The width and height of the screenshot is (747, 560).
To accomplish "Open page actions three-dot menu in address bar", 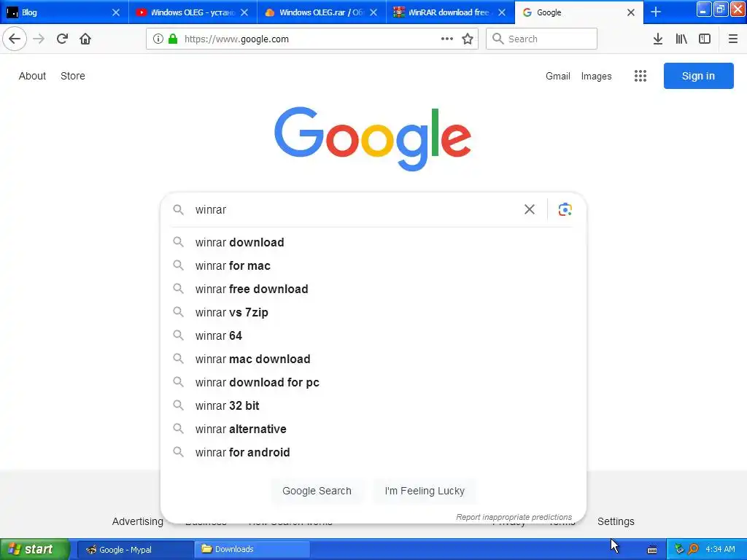I will coord(447,39).
